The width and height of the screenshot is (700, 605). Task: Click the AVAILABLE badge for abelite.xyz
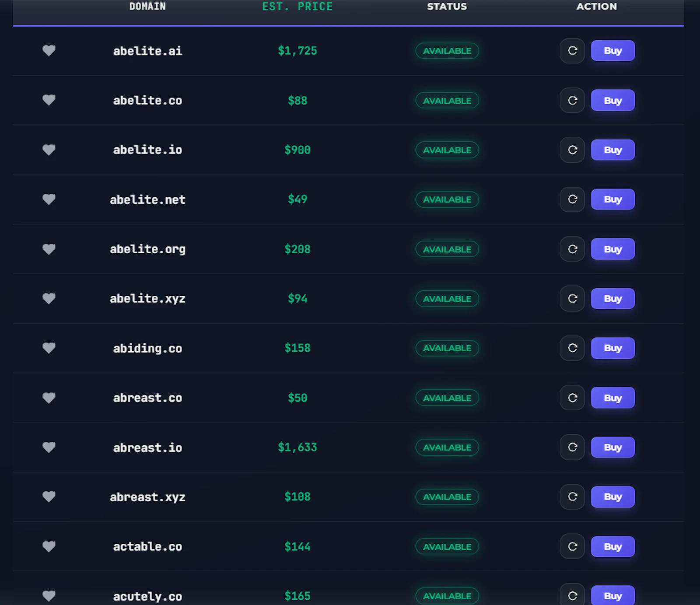click(x=447, y=299)
